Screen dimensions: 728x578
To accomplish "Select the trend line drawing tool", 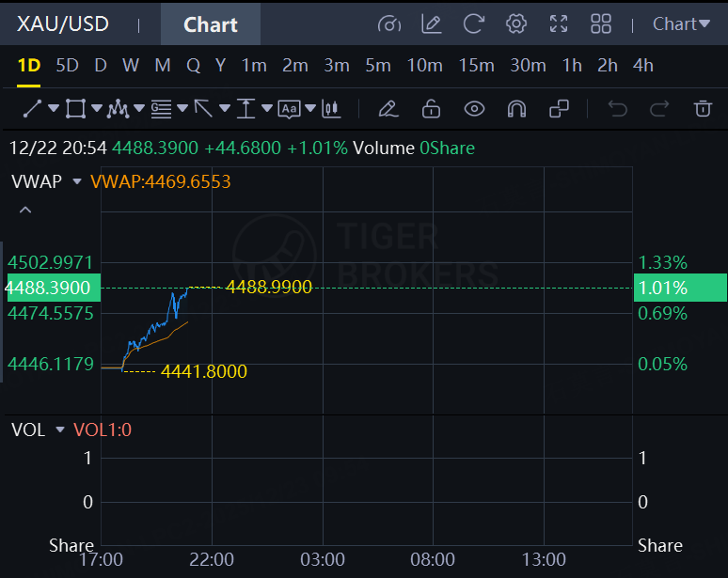I will click(32, 109).
